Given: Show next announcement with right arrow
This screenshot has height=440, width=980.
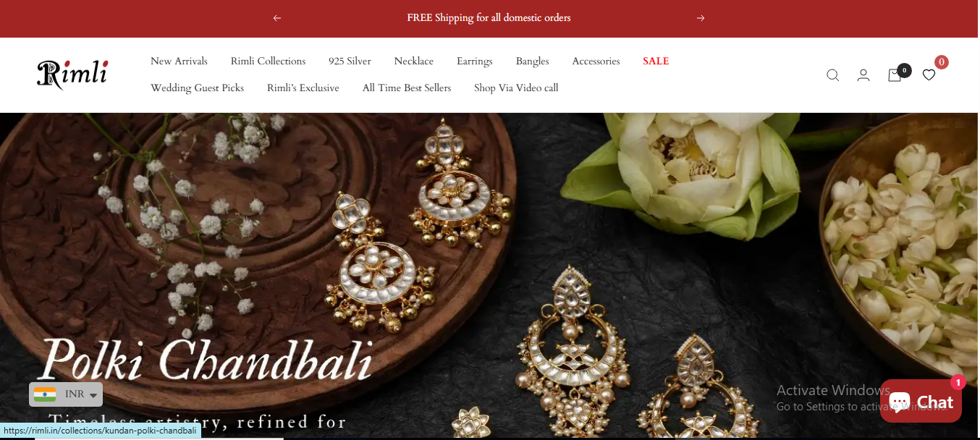Looking at the screenshot, I should point(701,18).
